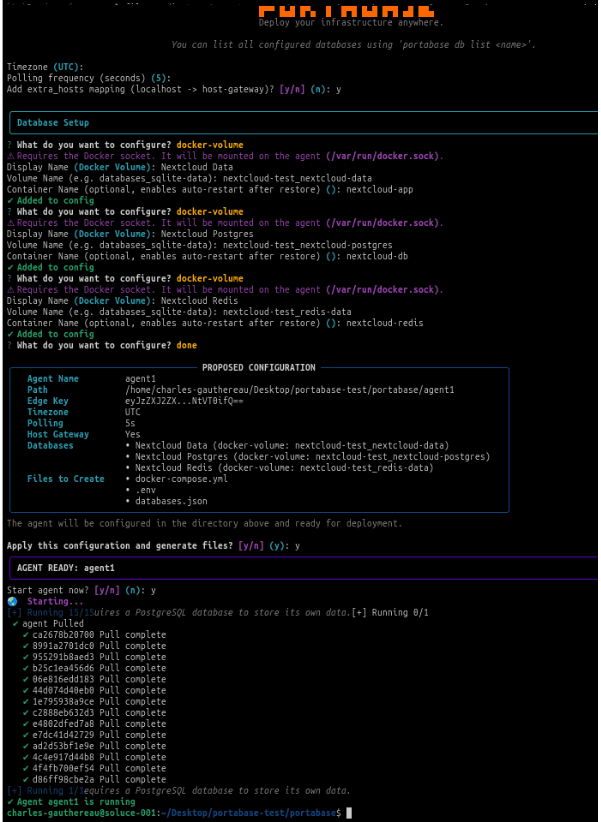The height and width of the screenshot is (822, 601).
Task: Click the 'docker-compose.yml' file entry
Action: (177, 479)
